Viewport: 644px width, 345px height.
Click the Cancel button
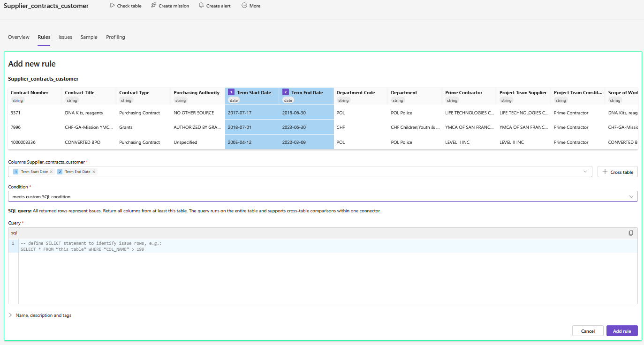tap(588, 331)
